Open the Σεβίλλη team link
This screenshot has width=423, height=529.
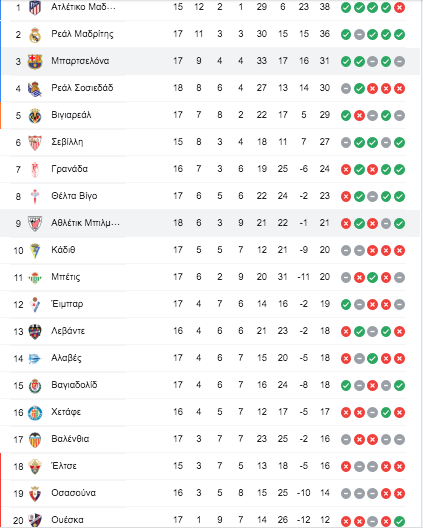67,142
